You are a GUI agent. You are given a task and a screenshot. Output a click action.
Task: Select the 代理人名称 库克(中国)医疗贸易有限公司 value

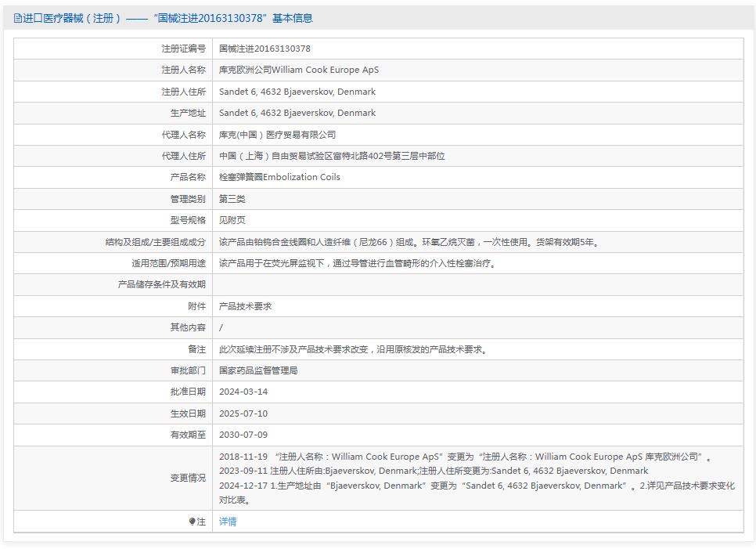pos(277,134)
